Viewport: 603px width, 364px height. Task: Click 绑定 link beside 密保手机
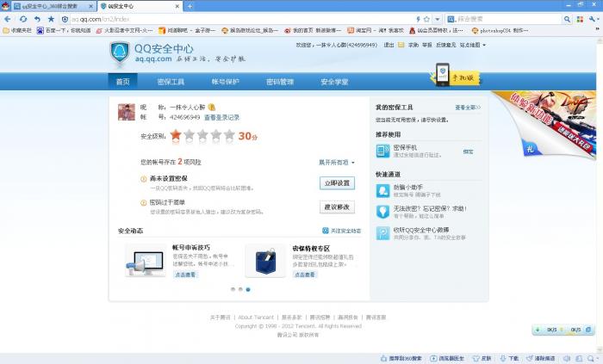click(x=468, y=151)
